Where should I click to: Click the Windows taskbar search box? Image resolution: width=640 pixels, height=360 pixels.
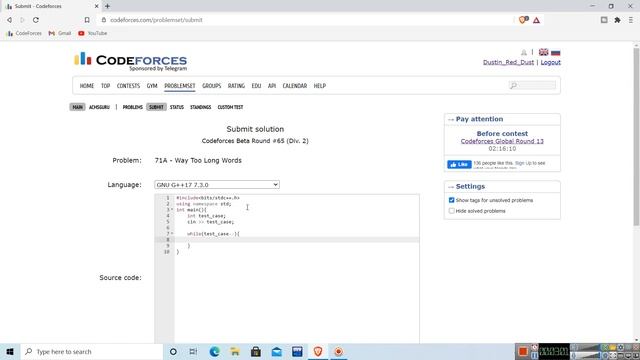tap(91, 351)
